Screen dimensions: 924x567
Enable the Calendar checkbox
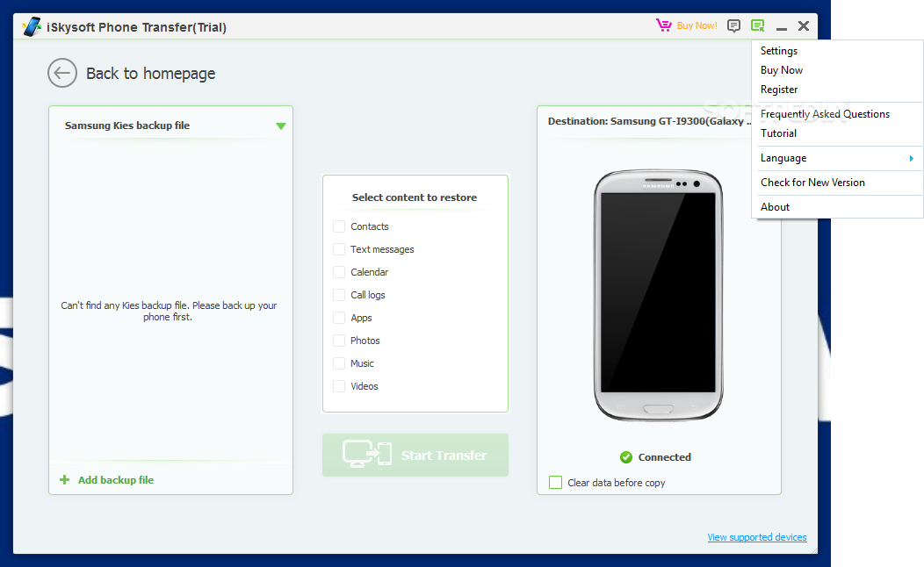(x=339, y=272)
